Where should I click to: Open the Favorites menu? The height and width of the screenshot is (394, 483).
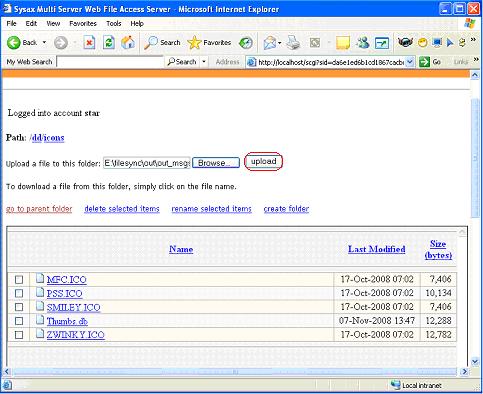(83, 23)
